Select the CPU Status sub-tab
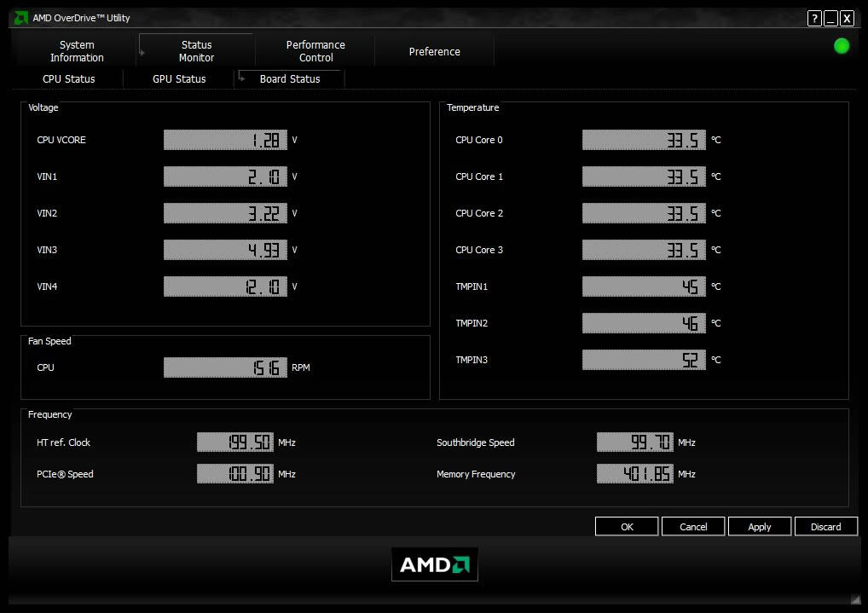 click(69, 79)
